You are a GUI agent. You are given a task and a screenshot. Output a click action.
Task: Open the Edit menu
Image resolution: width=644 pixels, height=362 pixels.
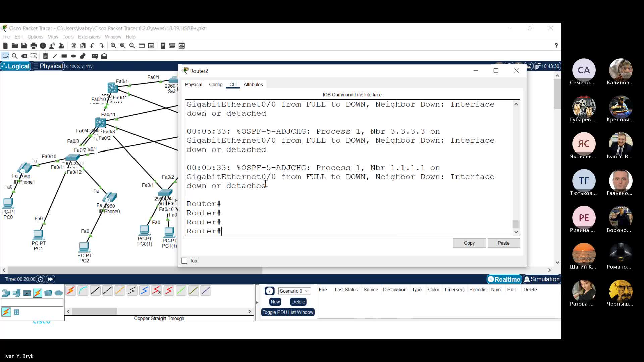(x=19, y=37)
